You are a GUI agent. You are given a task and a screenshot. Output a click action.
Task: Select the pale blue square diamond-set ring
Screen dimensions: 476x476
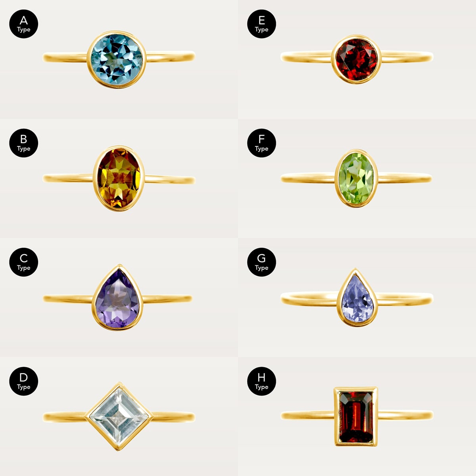click(119, 416)
